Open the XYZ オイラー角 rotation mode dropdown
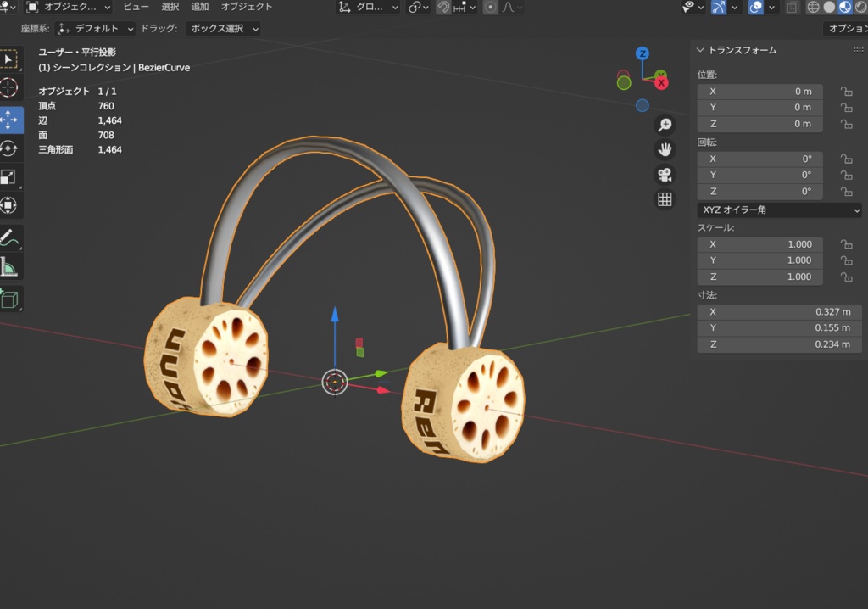This screenshot has width=868, height=609. (x=779, y=210)
